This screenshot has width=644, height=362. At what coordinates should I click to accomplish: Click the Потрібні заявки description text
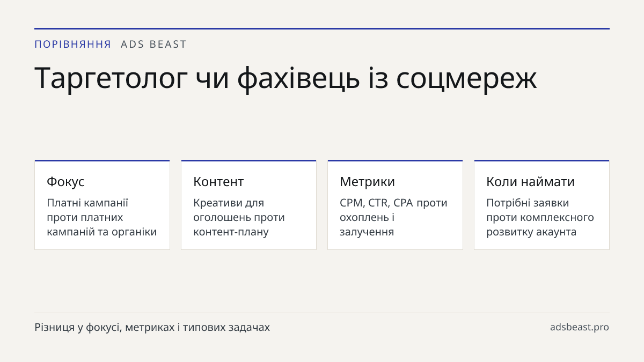point(540,217)
